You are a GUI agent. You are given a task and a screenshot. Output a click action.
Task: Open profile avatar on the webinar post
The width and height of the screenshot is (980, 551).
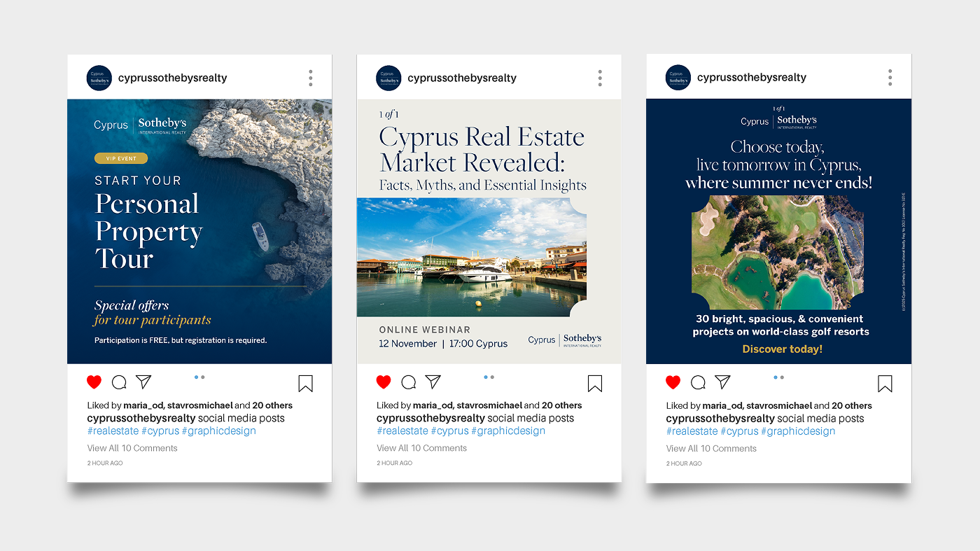pyautogui.click(x=388, y=78)
